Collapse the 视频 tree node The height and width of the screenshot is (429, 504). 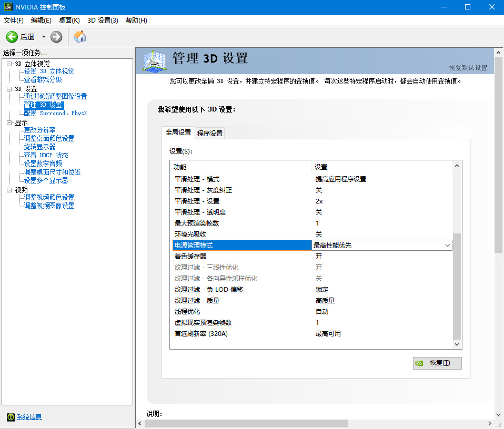[9, 190]
